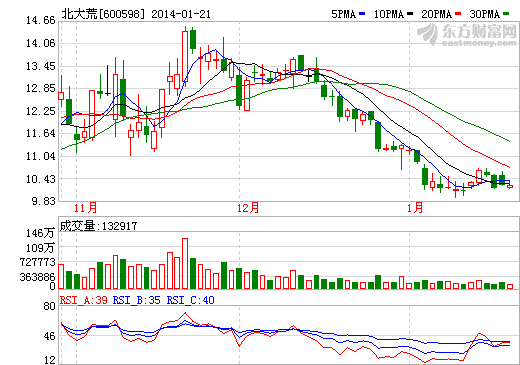Viewport: 520px width, 365px height.
Task: Click the 10PMA black legend swatch
Action: [410, 14]
